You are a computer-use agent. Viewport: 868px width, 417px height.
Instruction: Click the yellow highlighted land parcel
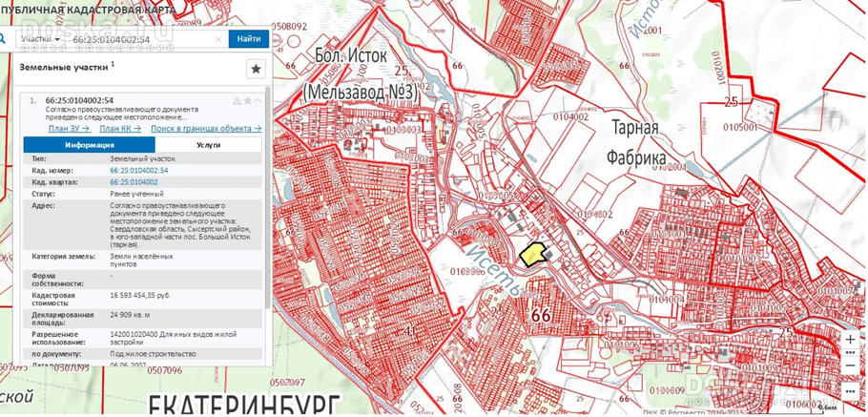(x=531, y=253)
